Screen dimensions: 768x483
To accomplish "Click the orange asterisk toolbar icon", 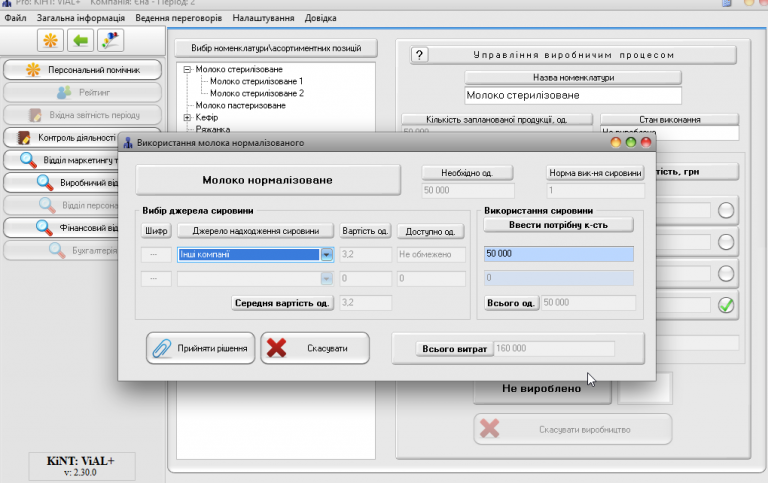I will click(x=50, y=40).
